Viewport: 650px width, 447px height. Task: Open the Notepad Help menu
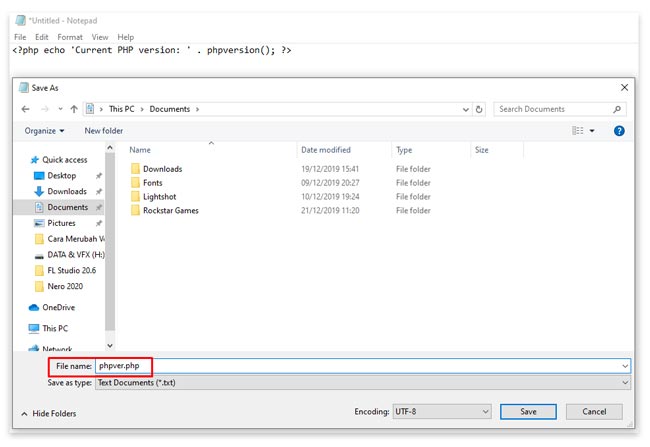pos(126,37)
